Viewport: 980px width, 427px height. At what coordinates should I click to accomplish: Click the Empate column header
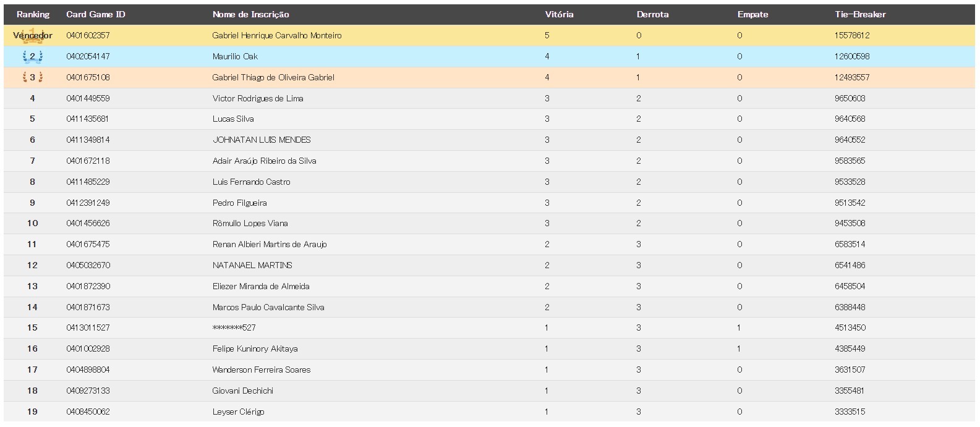pyautogui.click(x=752, y=14)
